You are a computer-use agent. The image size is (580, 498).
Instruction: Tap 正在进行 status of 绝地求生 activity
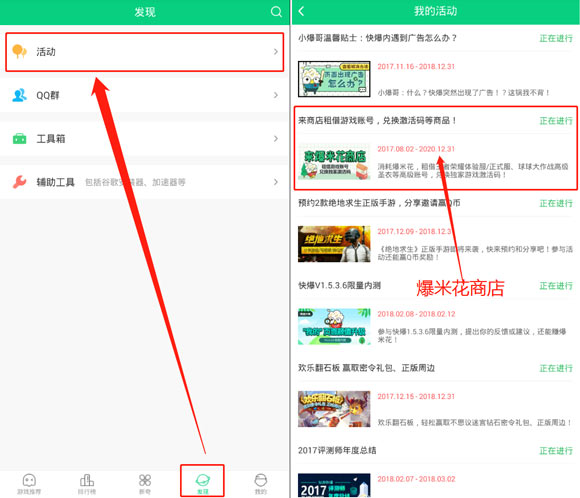(556, 203)
